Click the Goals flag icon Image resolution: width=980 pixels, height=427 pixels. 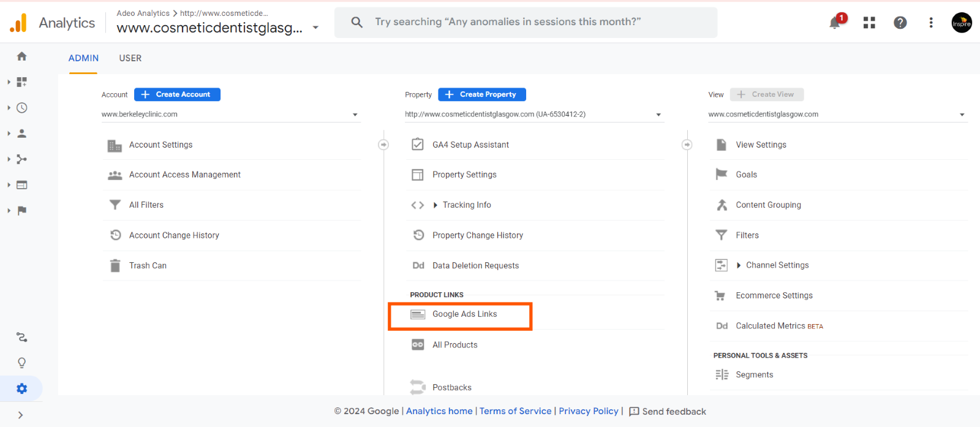[x=722, y=175]
